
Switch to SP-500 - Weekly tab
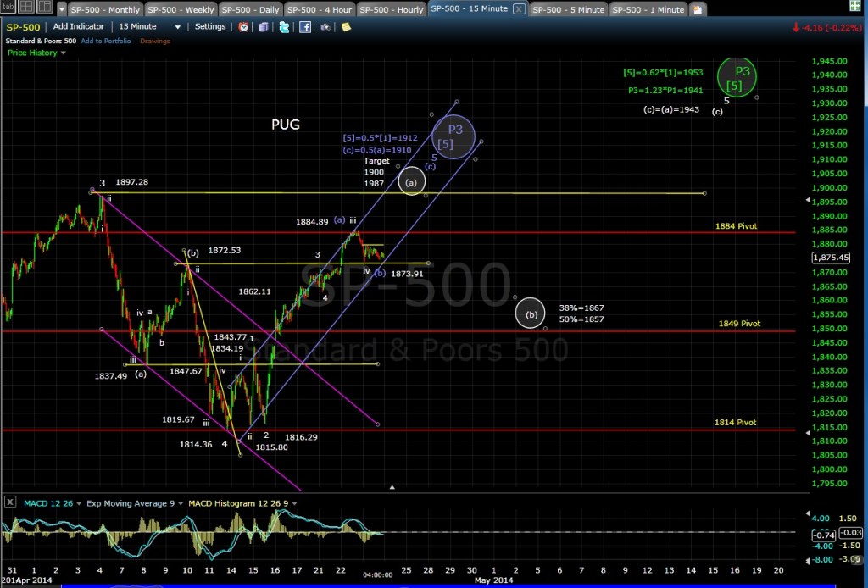(x=181, y=9)
